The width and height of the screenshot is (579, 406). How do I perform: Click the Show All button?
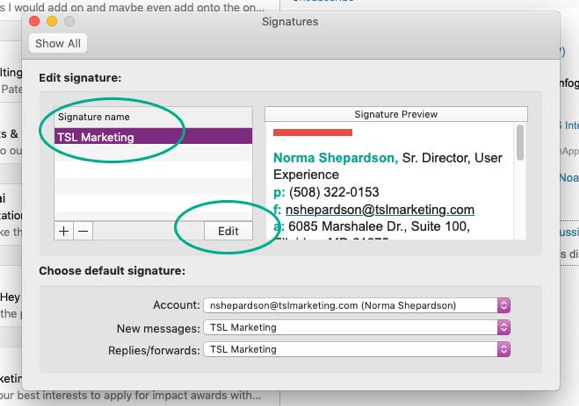coord(58,44)
